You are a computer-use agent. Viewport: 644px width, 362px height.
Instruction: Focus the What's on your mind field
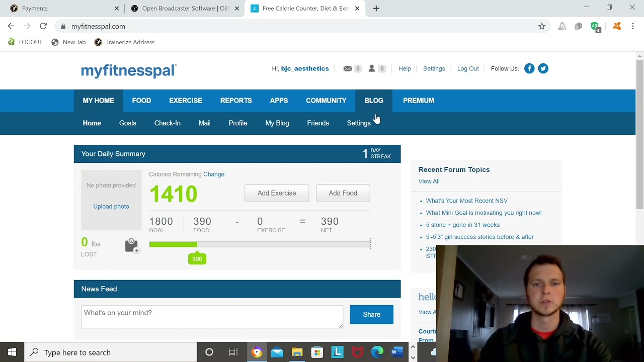[212, 317]
